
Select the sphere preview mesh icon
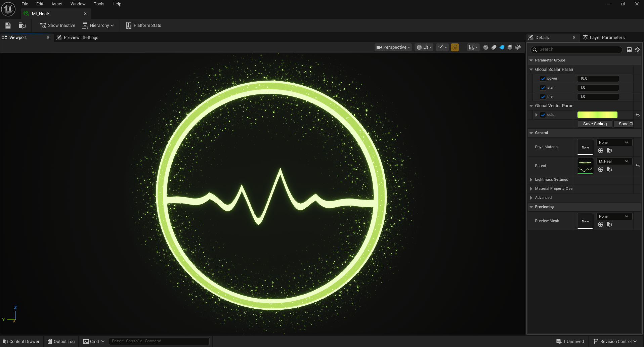[485, 47]
